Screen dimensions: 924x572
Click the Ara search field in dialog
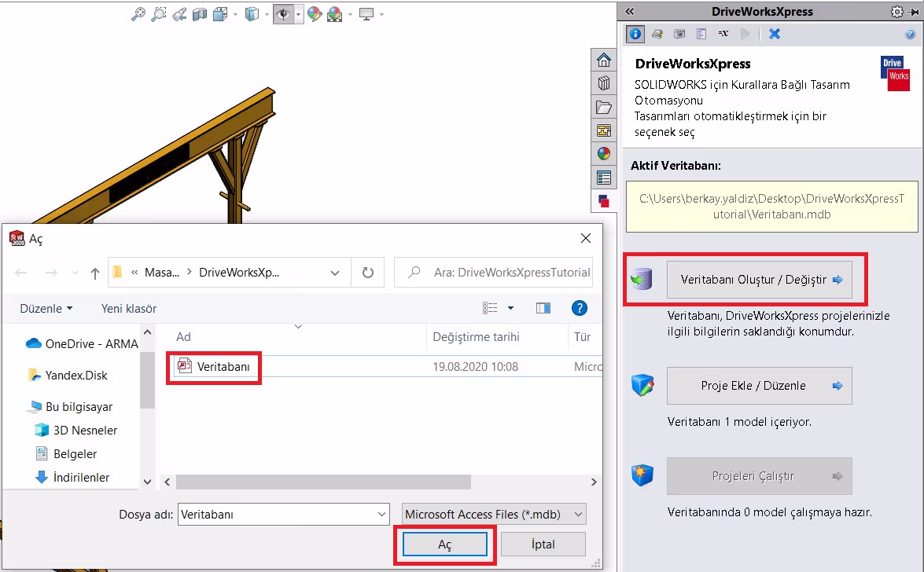[x=494, y=272]
